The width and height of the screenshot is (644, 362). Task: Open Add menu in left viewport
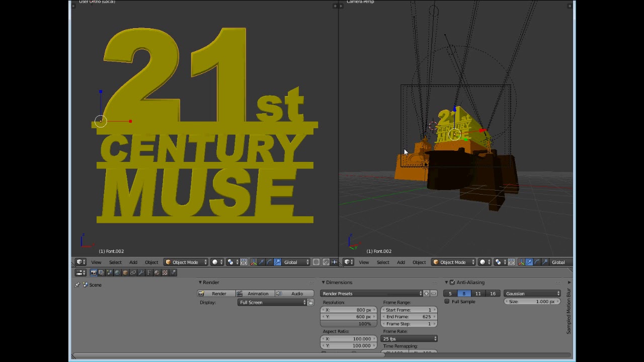[x=133, y=262]
